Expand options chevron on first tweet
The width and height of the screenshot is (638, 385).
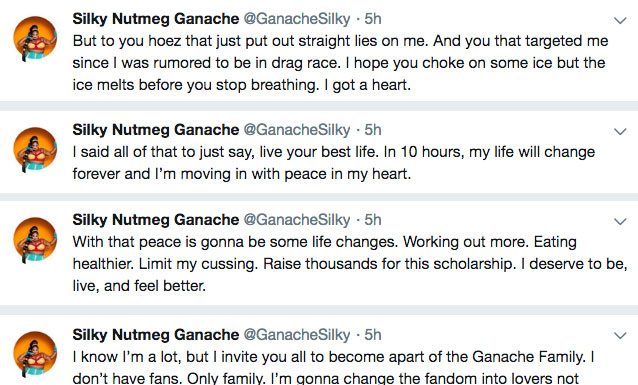pyautogui.click(x=620, y=20)
